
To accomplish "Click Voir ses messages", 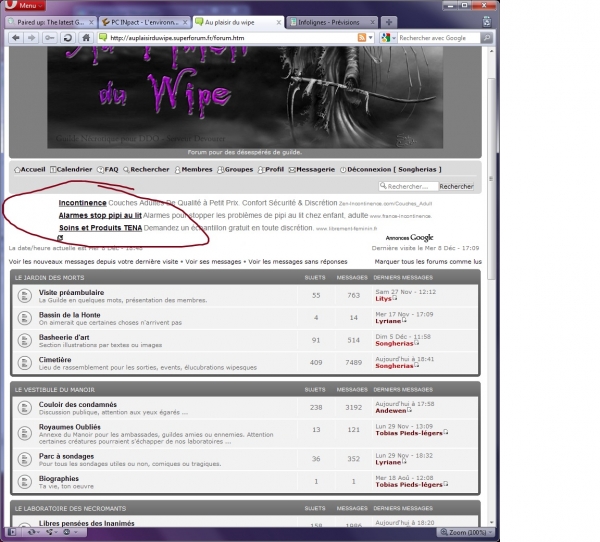I will tap(213, 262).
